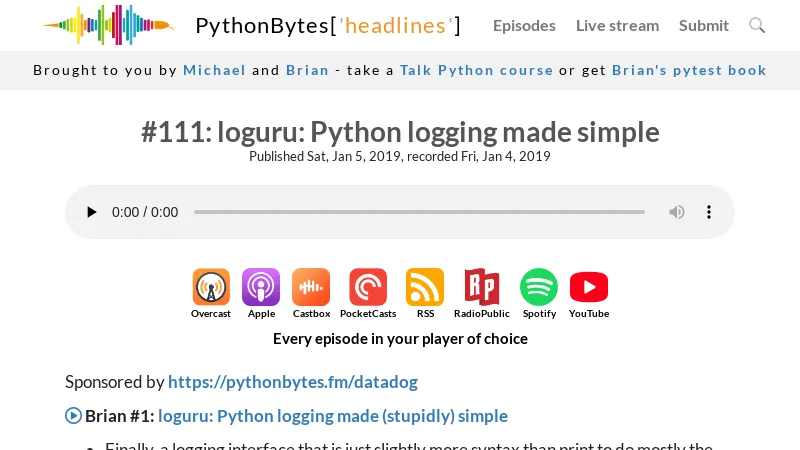Open the audio player more options menu
The image size is (800, 450).
pyautogui.click(x=709, y=212)
